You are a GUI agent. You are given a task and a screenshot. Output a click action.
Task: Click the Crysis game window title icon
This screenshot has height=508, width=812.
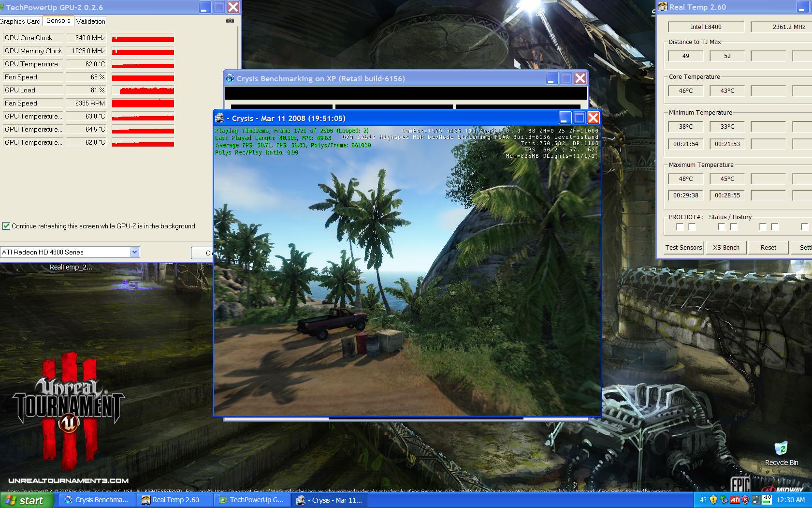point(220,118)
